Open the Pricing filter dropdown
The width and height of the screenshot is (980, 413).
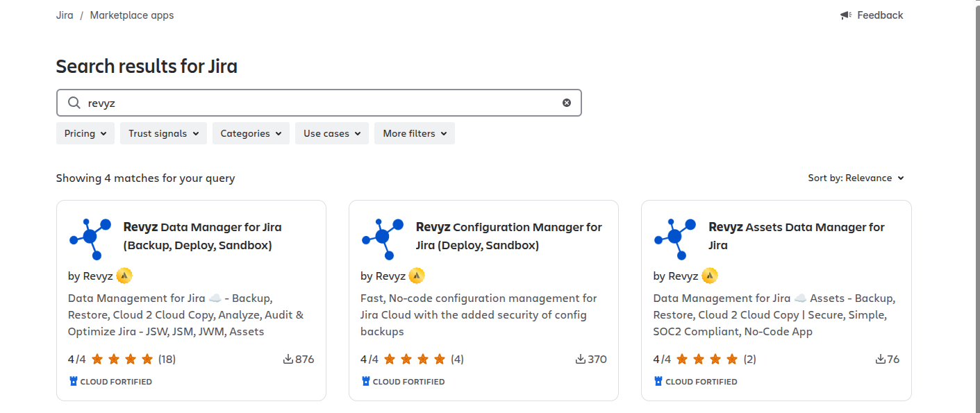click(x=85, y=133)
